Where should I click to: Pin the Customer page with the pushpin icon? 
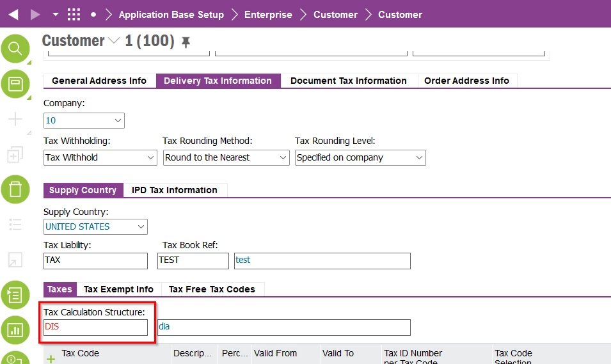[x=186, y=42]
